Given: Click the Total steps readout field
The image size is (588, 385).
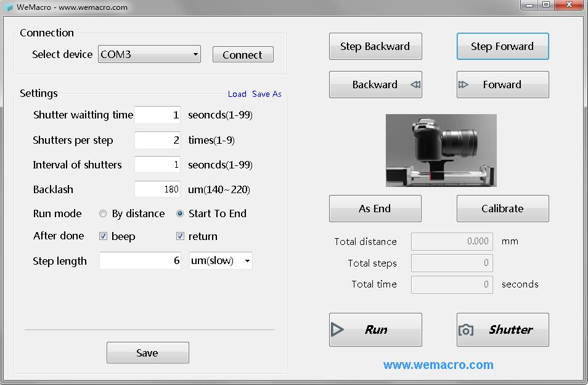Looking at the screenshot, I should click(452, 263).
